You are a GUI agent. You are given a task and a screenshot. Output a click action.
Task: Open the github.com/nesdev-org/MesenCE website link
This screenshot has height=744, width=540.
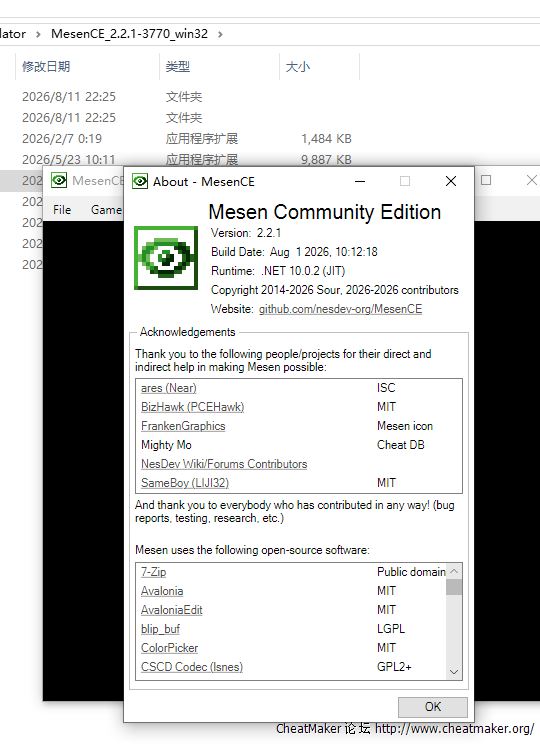click(x=340, y=309)
